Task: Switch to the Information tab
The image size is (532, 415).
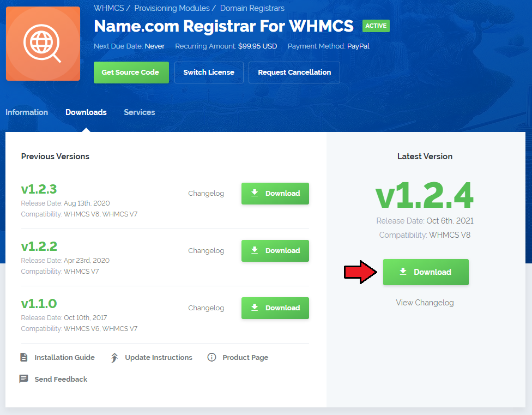Action: pos(27,112)
